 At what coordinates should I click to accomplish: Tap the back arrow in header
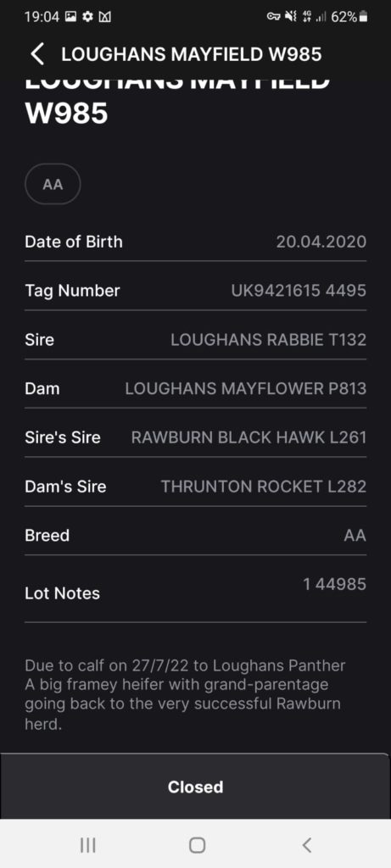pos(37,54)
